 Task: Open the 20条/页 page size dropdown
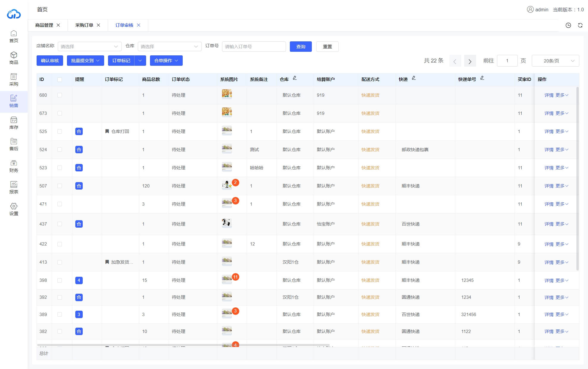[x=555, y=61]
